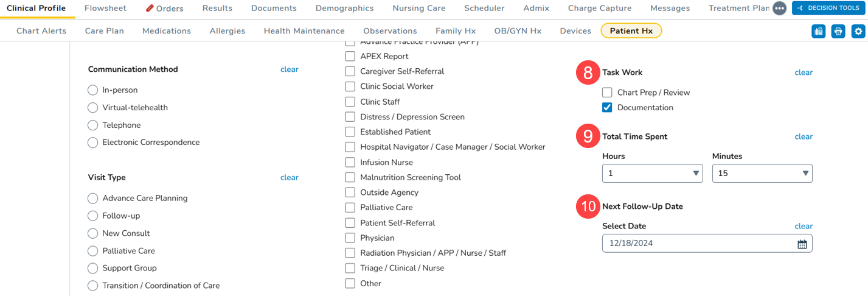The height and width of the screenshot is (296, 868).
Task: Select the Telephone communication method
Action: tap(92, 125)
